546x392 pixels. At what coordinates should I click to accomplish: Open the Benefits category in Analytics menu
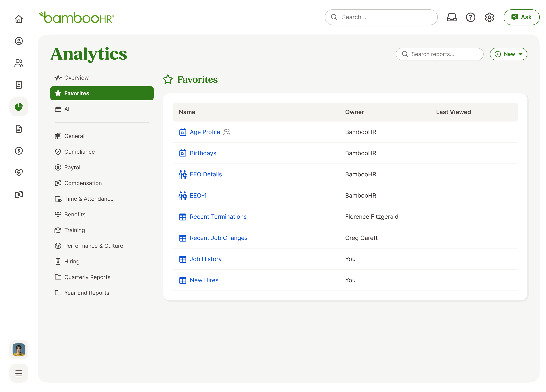pyautogui.click(x=102, y=214)
